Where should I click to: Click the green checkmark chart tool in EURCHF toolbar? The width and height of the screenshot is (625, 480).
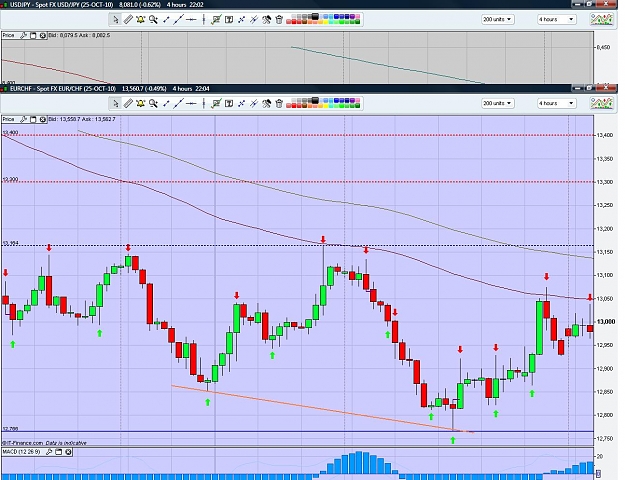tap(216, 104)
